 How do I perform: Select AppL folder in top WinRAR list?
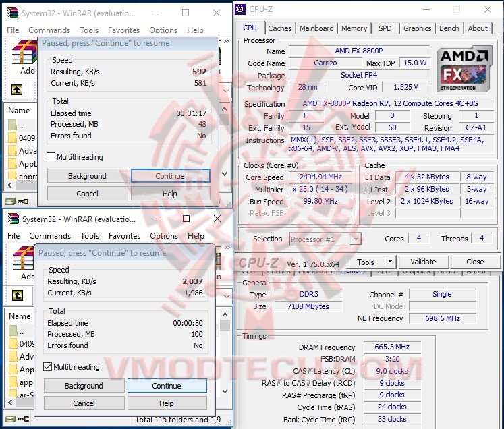point(22,163)
